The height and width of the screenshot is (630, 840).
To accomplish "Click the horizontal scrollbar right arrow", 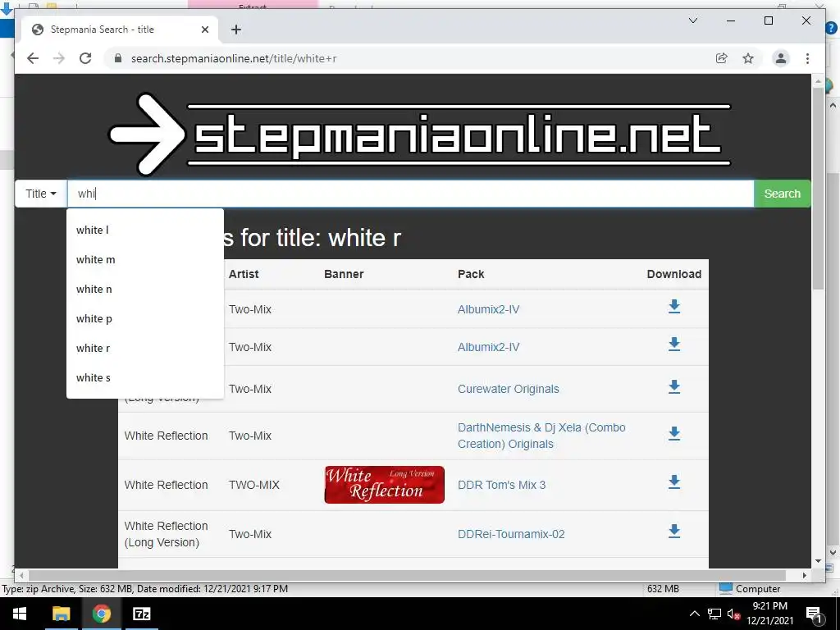I will pyautogui.click(x=804, y=575).
